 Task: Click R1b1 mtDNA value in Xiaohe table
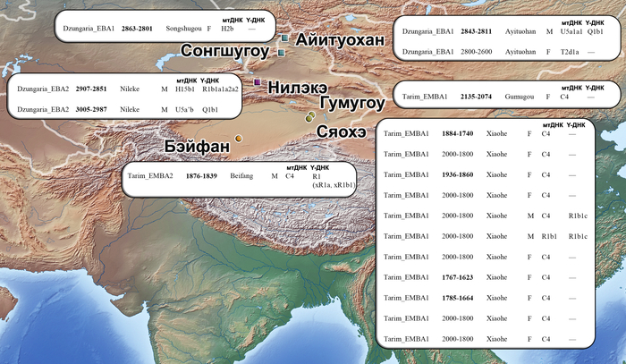pyautogui.click(x=549, y=236)
